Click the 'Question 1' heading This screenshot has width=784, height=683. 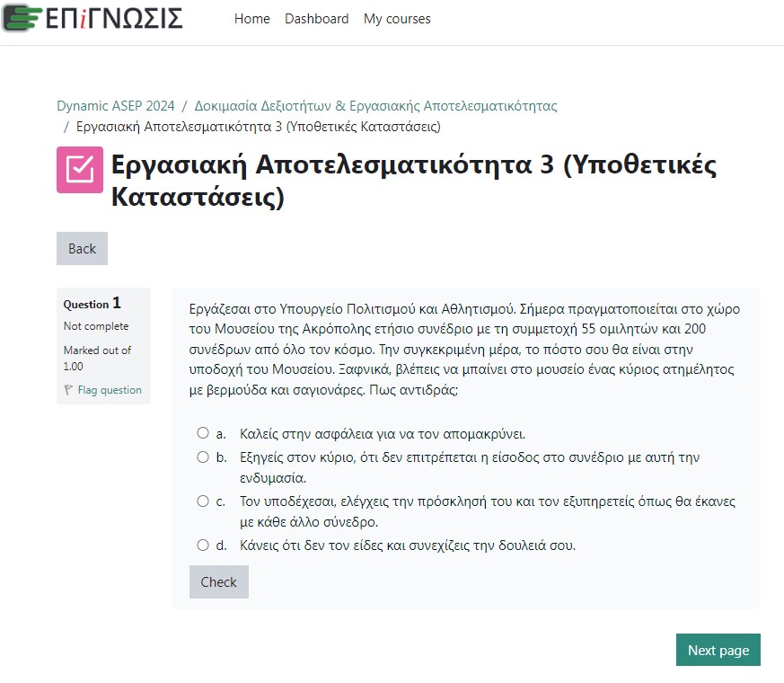[92, 303]
